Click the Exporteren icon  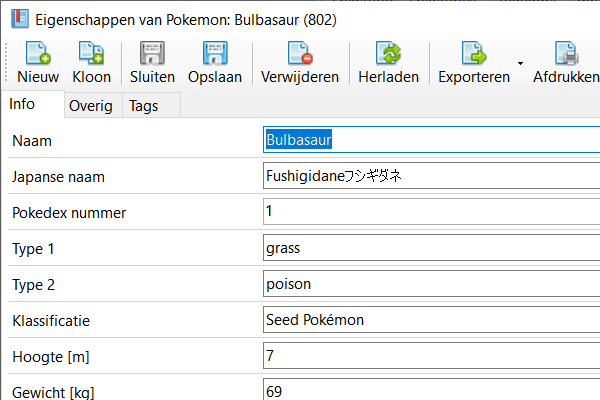pyautogui.click(x=473, y=54)
